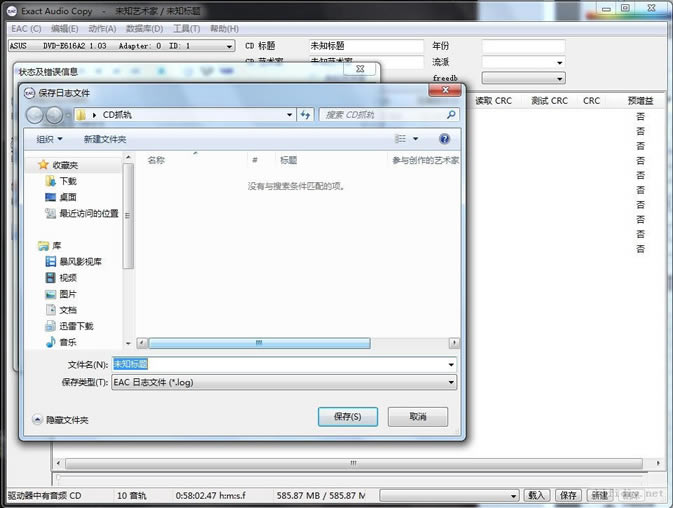Open 最近访问的位置 in sidebar

82,213
